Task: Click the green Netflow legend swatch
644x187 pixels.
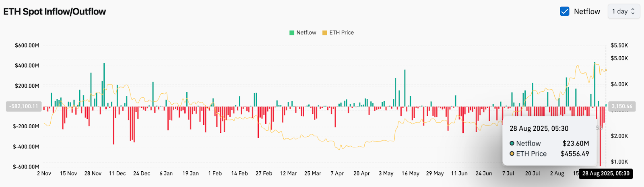Action: click(x=292, y=33)
